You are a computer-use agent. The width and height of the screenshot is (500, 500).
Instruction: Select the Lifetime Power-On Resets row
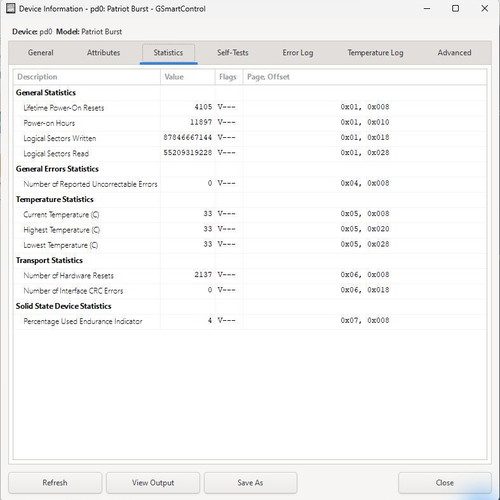click(250, 108)
